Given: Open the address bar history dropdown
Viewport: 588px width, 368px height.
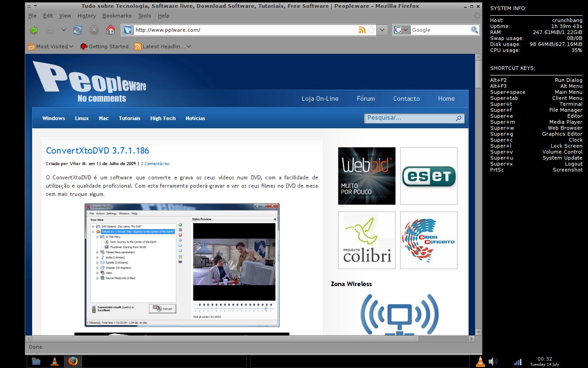Looking at the screenshot, I should [383, 30].
